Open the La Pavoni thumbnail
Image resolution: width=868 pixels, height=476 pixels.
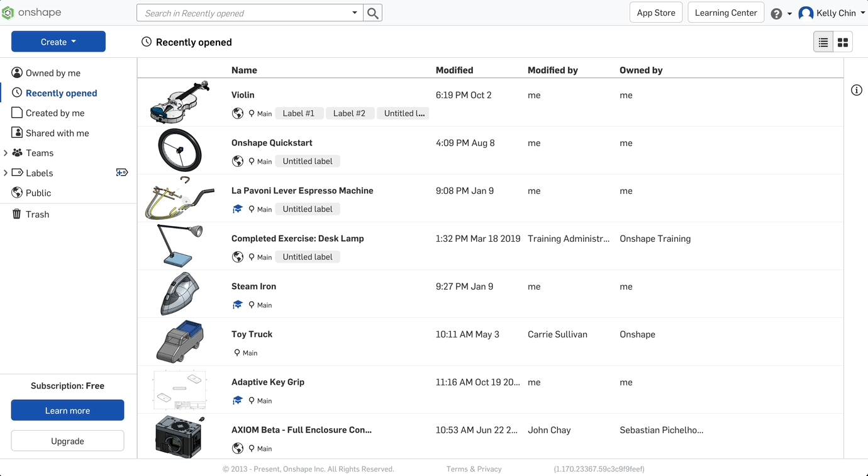tap(179, 198)
